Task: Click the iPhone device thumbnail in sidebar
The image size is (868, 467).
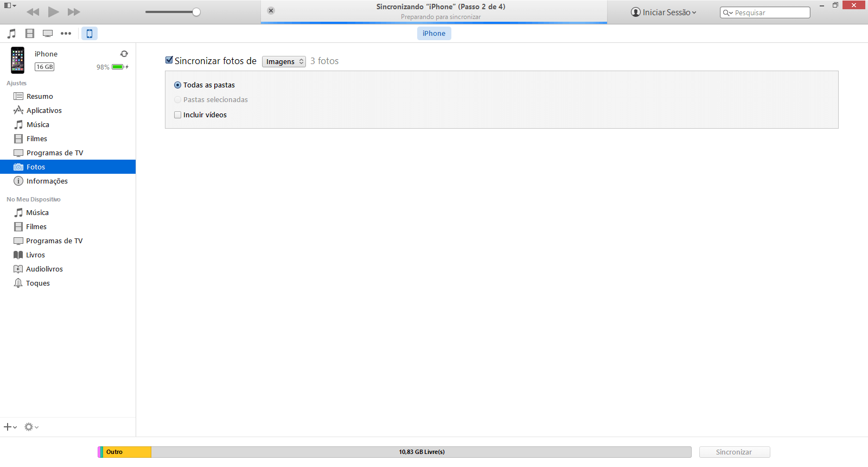Action: click(18, 60)
